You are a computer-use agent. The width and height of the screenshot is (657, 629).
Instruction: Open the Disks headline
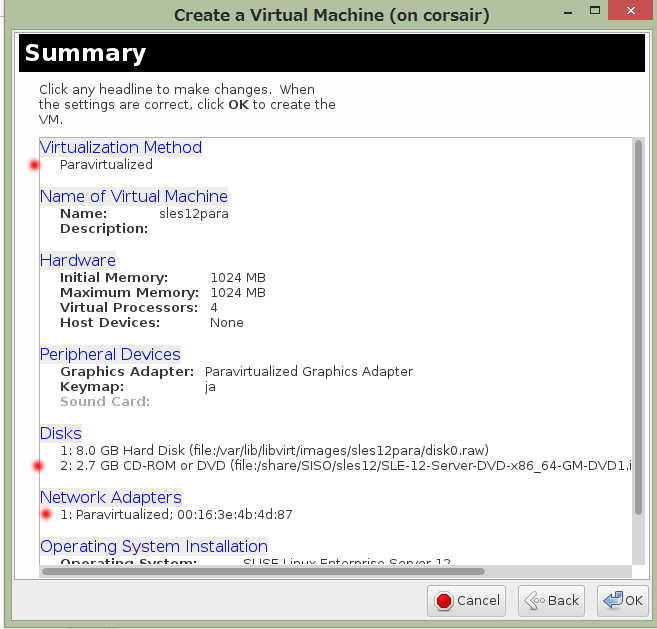tap(61, 433)
